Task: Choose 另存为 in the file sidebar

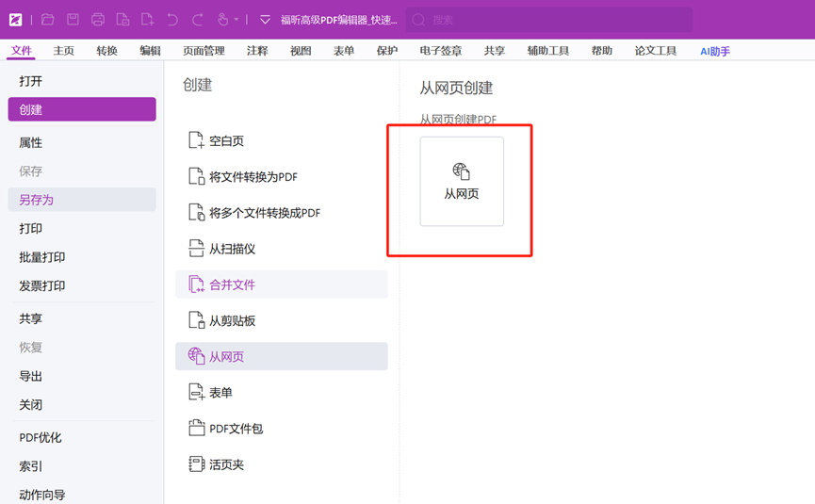Action: click(82, 200)
